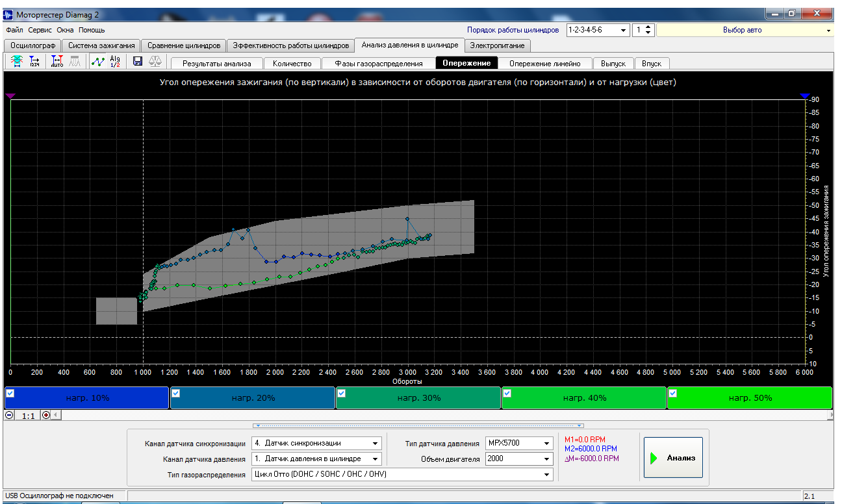Click the Alg 1/2 algorithm icon
Image resolution: width=842 pixels, height=504 pixels.
click(115, 62)
